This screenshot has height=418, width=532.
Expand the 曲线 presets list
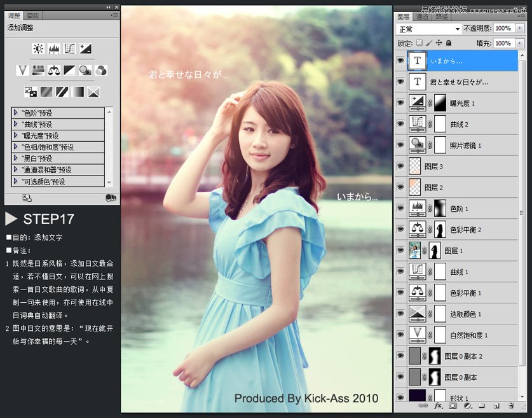pos(16,123)
